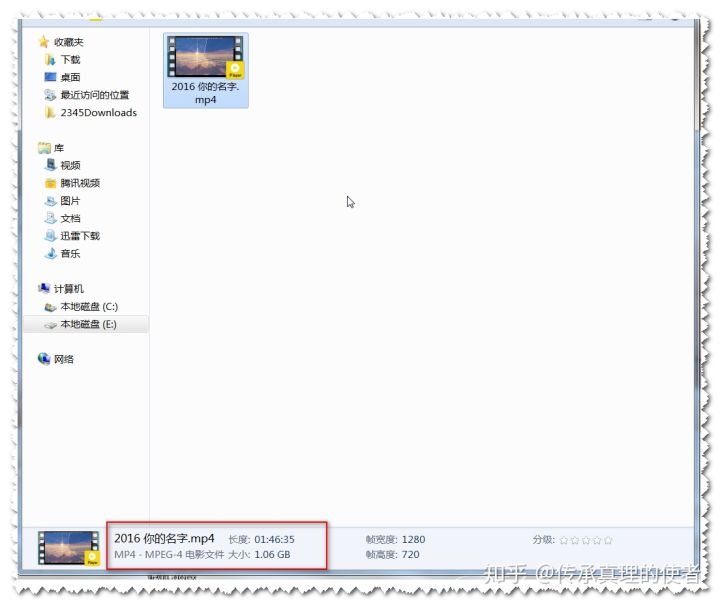Viewport: 720px width, 605px height.
Task: Select the 本地磁盘 (E:) tree label
Action: tap(88, 325)
